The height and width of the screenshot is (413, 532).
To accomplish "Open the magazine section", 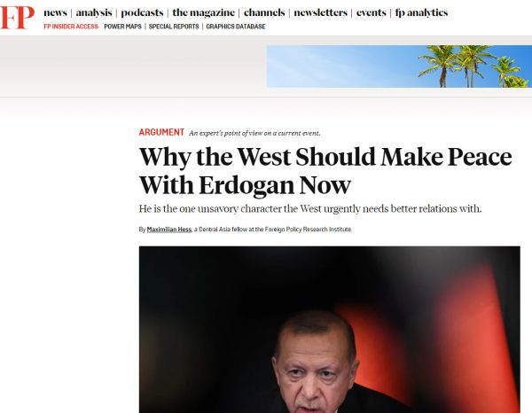I will point(203,13).
